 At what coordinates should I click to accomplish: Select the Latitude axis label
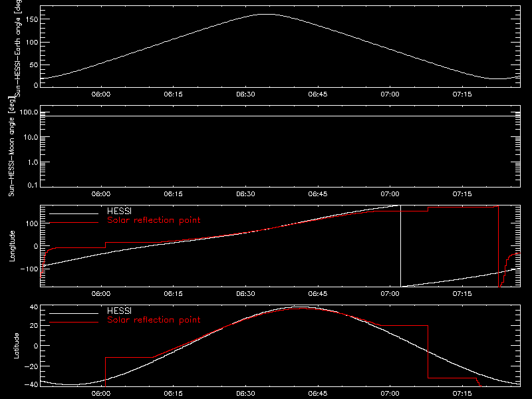pos(16,346)
